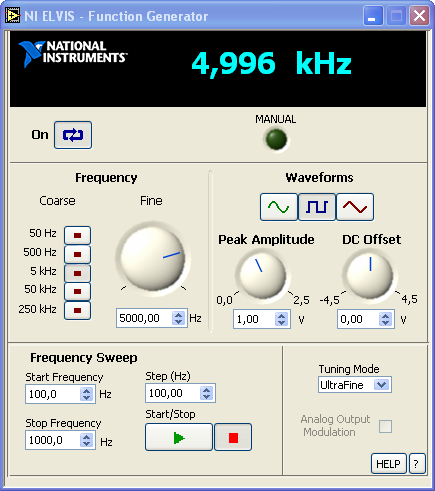Image resolution: width=435 pixels, height=491 pixels.
Task: Stop the frequency sweep with red square
Action: point(233,437)
